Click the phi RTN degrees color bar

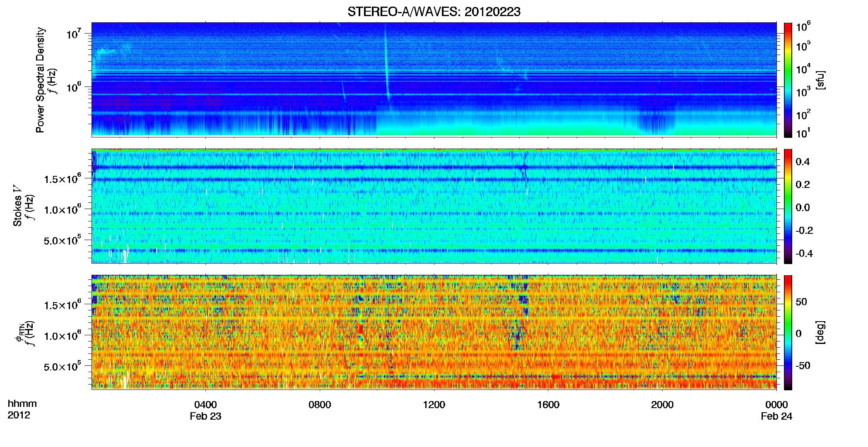coord(788,332)
